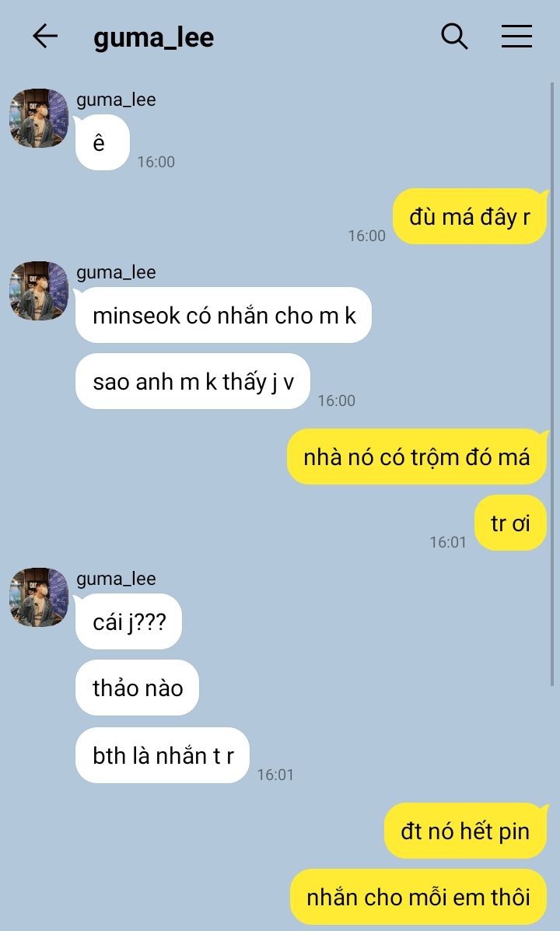Select 'nhắn cho mỗi em thôi' bubble
This screenshot has height=931, width=560.
(x=418, y=897)
